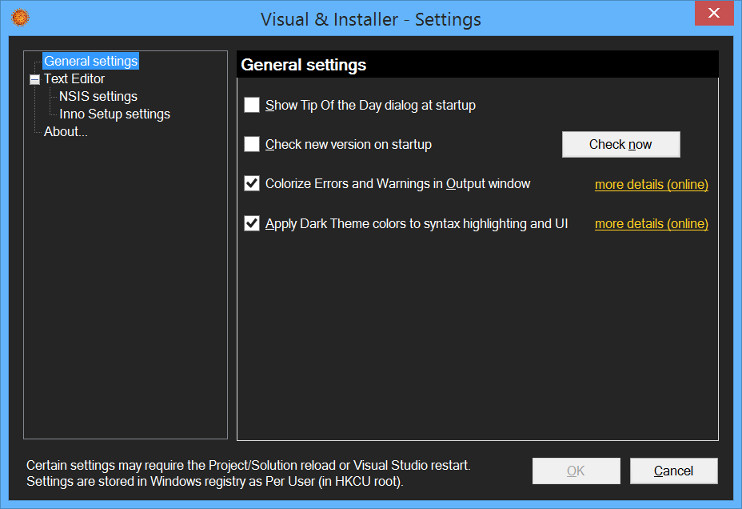
Task: Select General settings in the tree
Action: pyautogui.click(x=91, y=61)
